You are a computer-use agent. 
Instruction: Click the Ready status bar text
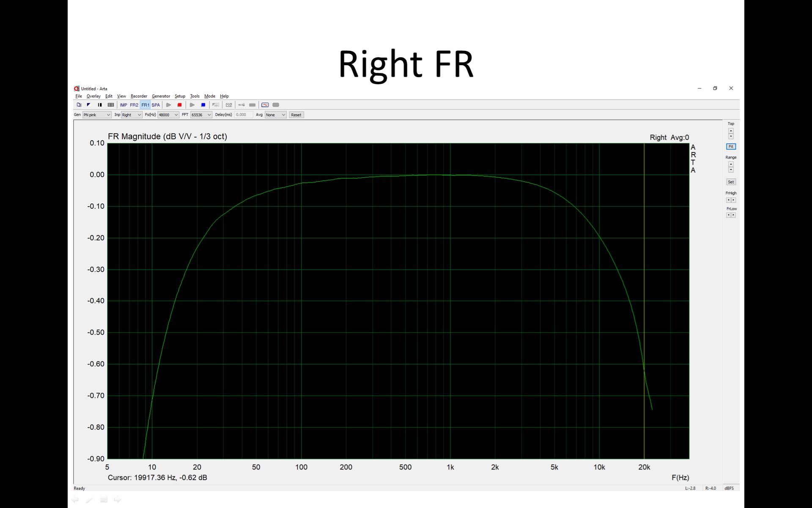point(80,488)
